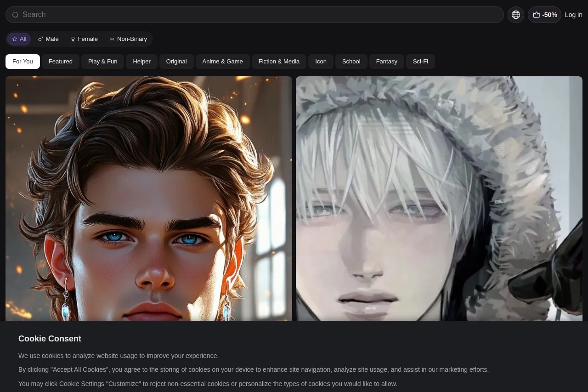Click the magnifier icon in search bar
588x392 pixels.
(x=15, y=15)
